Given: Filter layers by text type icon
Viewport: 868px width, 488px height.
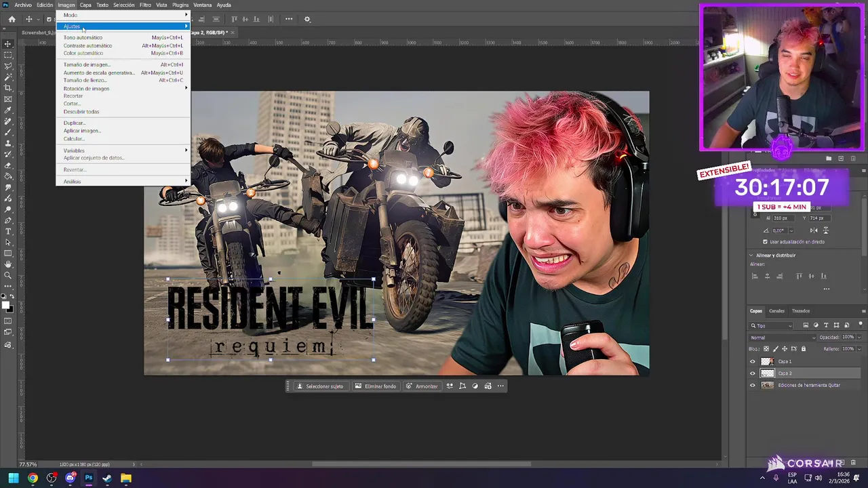Looking at the screenshot, I should (x=826, y=325).
